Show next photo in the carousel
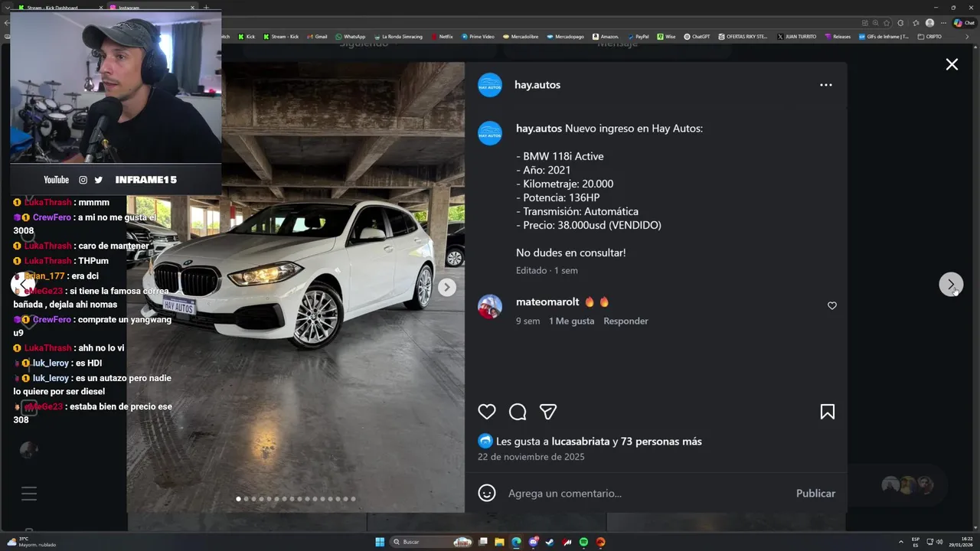 (447, 287)
